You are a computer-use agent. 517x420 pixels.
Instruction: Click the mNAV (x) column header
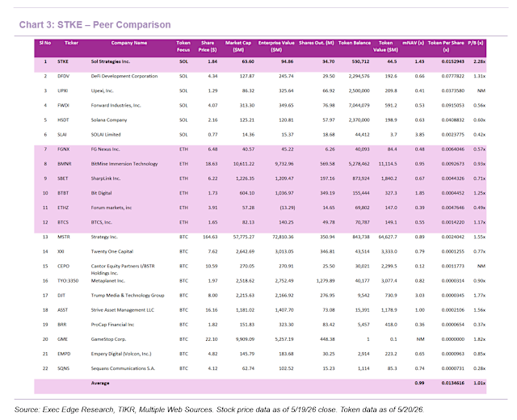point(413,43)
